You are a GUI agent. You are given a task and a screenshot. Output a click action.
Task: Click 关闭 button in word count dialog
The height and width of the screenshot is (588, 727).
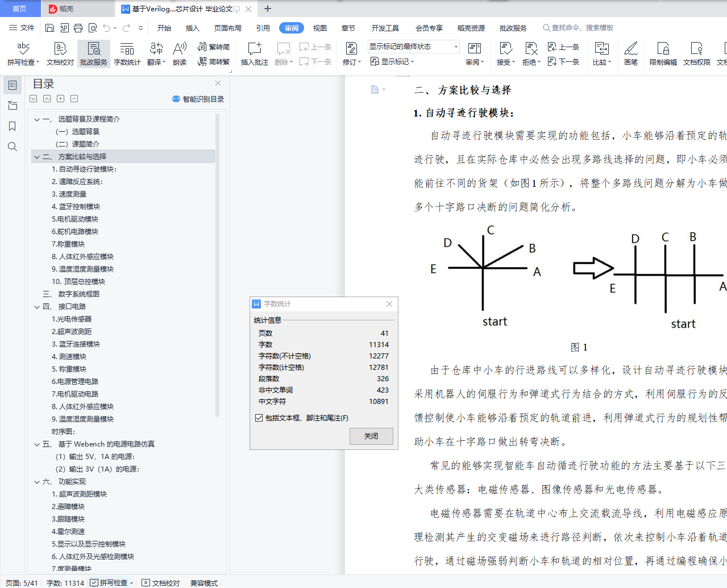(371, 436)
